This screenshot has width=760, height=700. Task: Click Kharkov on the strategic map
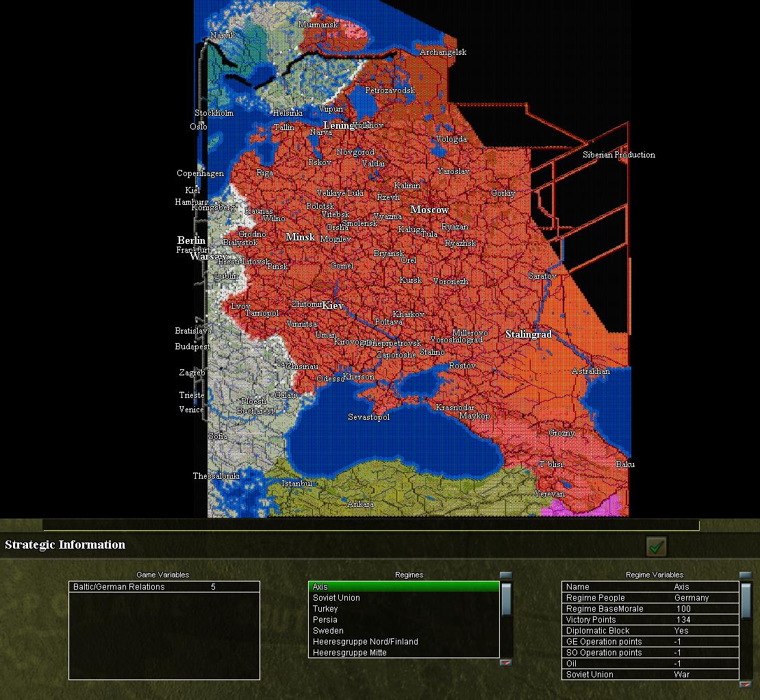(x=408, y=314)
